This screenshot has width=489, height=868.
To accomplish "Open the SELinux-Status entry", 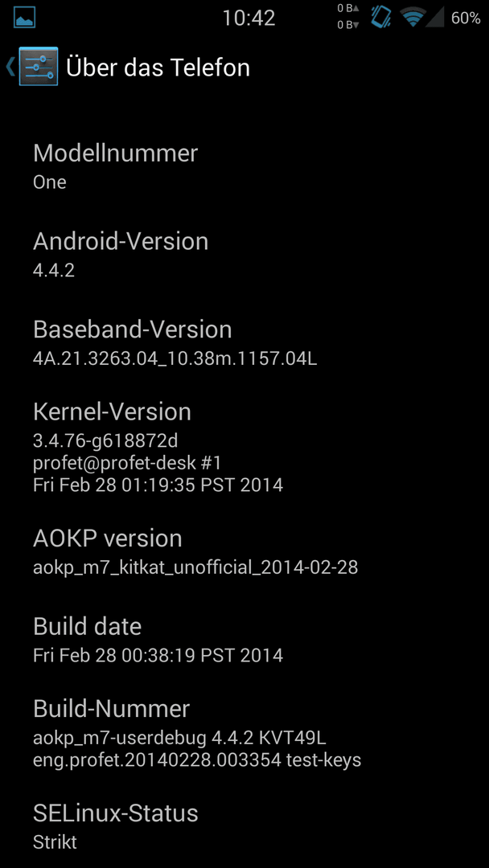I will click(x=244, y=826).
